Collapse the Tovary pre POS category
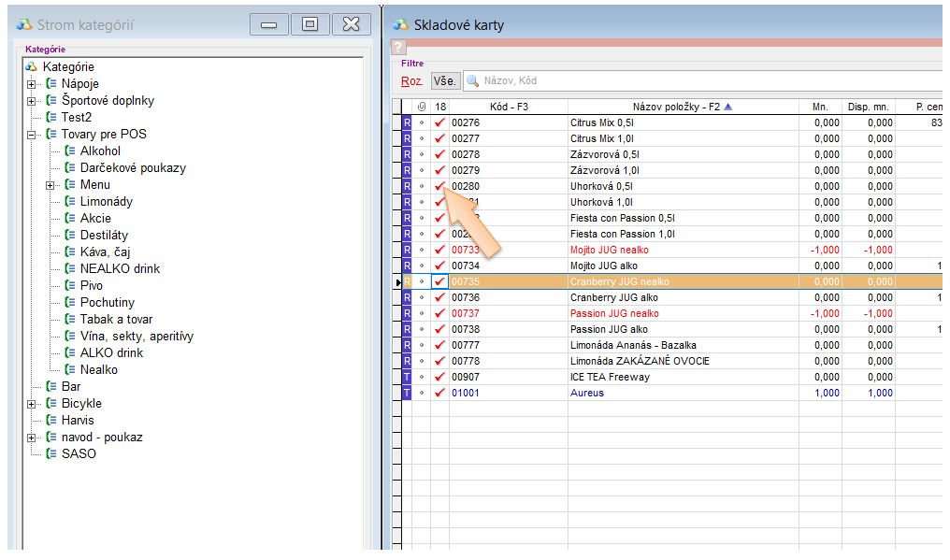The image size is (950, 560). (x=32, y=135)
